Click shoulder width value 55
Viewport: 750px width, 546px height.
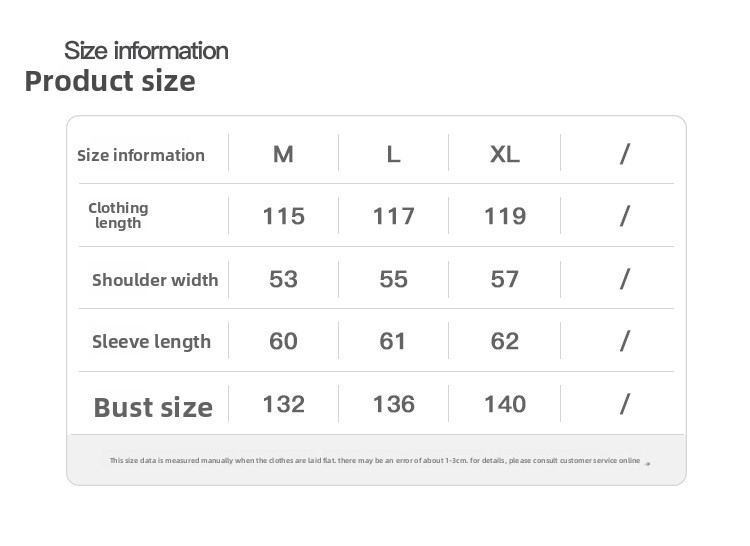393,279
